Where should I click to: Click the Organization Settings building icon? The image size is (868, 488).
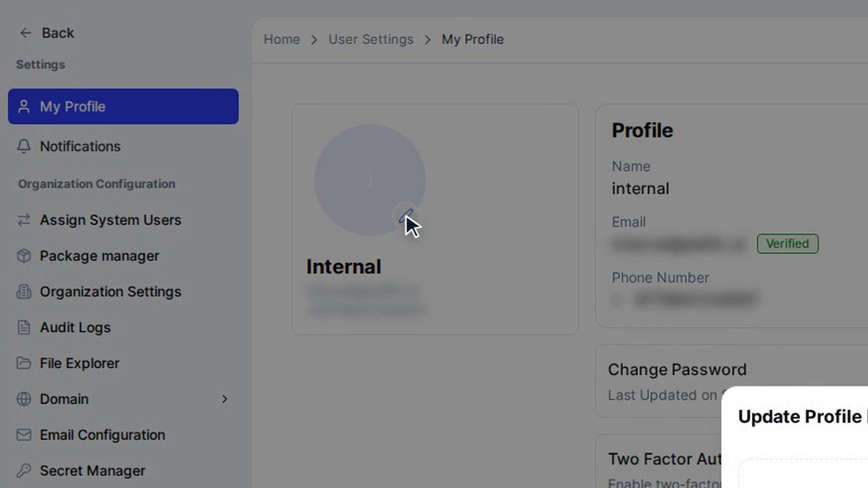[x=24, y=291]
